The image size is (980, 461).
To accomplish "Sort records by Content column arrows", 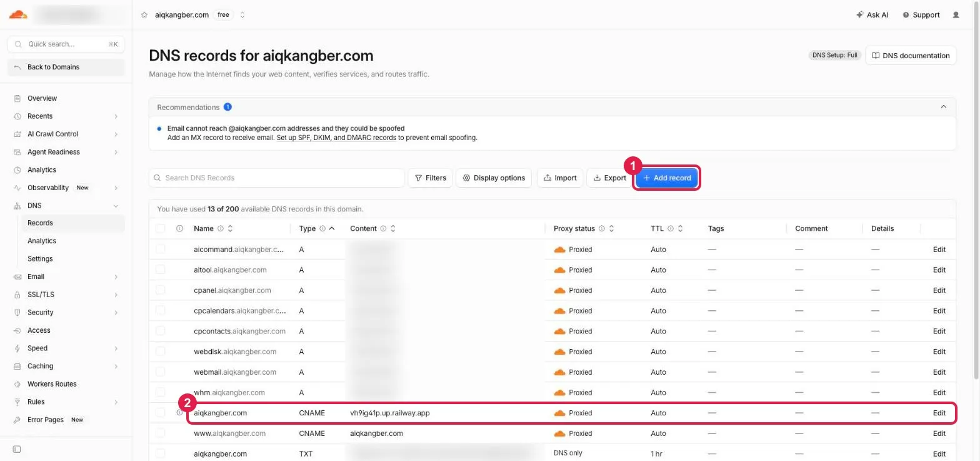I will (392, 229).
